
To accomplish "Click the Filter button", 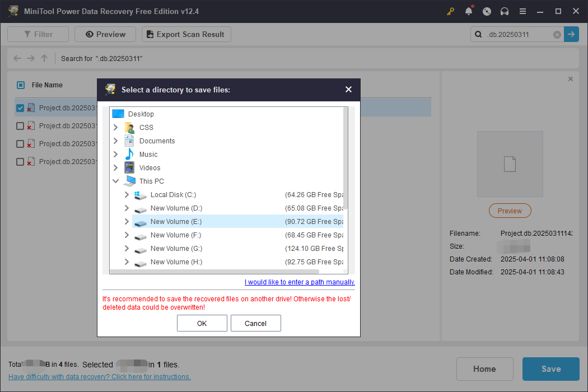I will click(38, 34).
